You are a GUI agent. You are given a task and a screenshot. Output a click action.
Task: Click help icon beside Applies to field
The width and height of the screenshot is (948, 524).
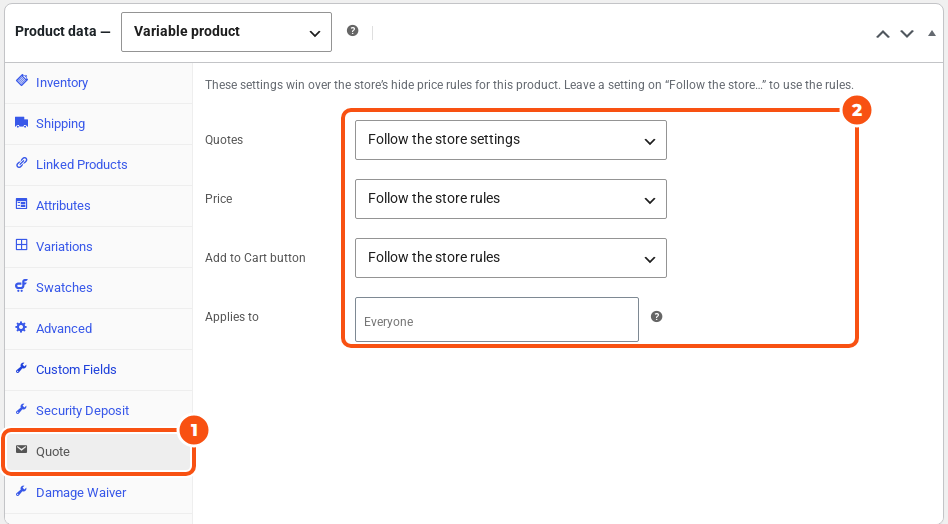point(657,317)
